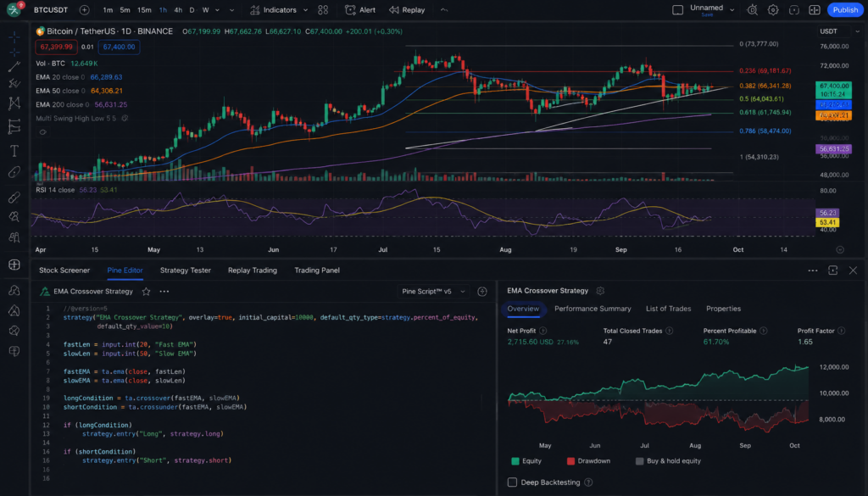The width and height of the screenshot is (868, 496).
Task: Click the Multi Swing High Low source icon
Action: pyautogui.click(x=125, y=119)
